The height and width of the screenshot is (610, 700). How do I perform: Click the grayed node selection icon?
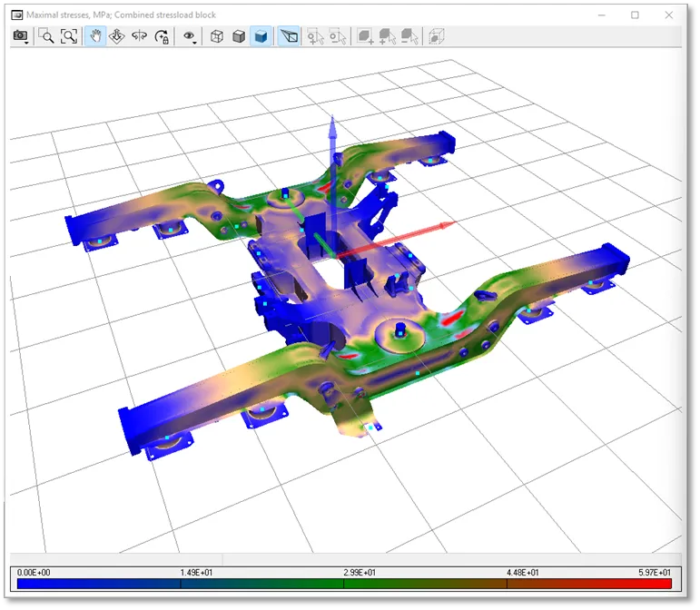coord(315,36)
